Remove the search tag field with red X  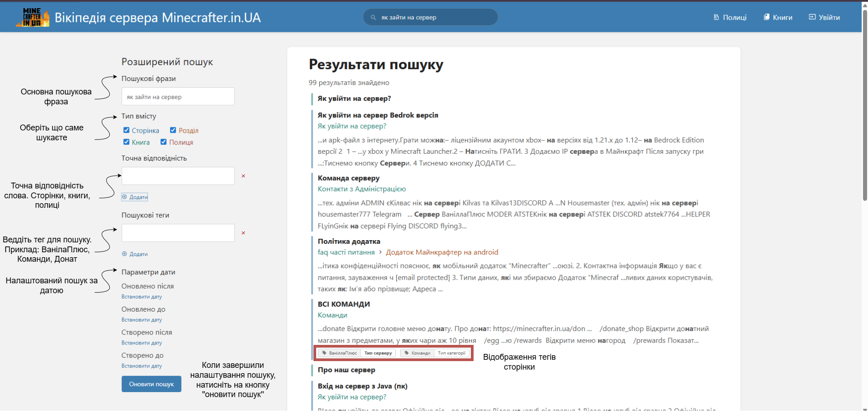click(x=243, y=233)
